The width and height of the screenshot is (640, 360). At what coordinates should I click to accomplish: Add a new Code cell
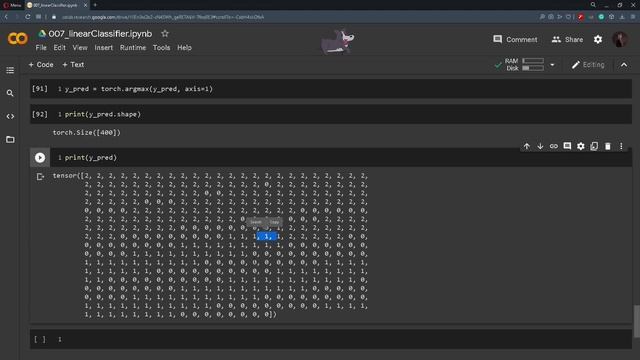(41, 64)
